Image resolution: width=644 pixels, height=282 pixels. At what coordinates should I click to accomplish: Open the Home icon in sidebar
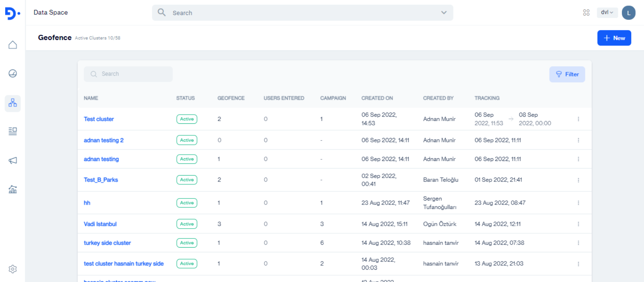pos(13,45)
